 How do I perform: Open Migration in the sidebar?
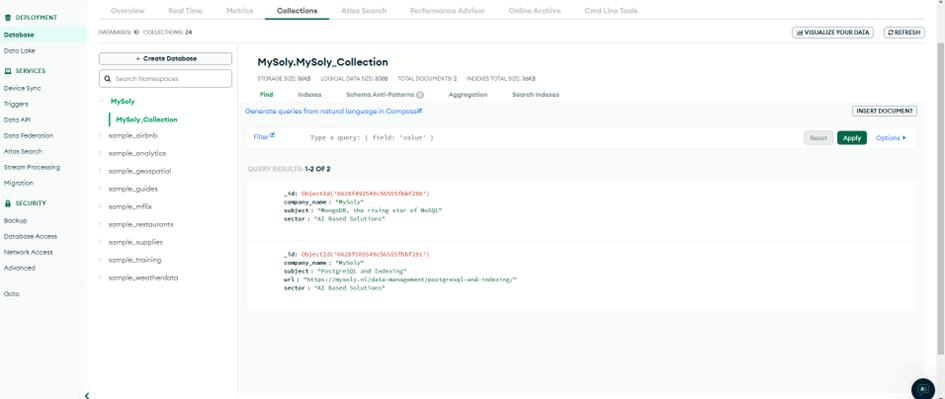[19, 183]
